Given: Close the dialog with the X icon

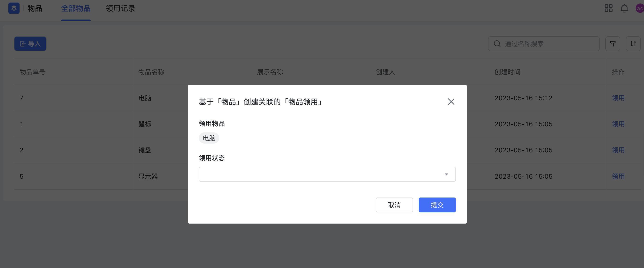Looking at the screenshot, I should click(x=451, y=102).
